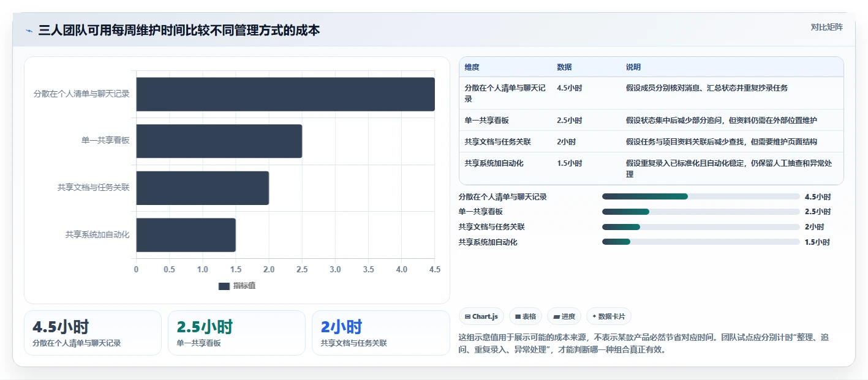Click the description starting 假设状态集中后减少部分追问
868x380 pixels.
721,120
